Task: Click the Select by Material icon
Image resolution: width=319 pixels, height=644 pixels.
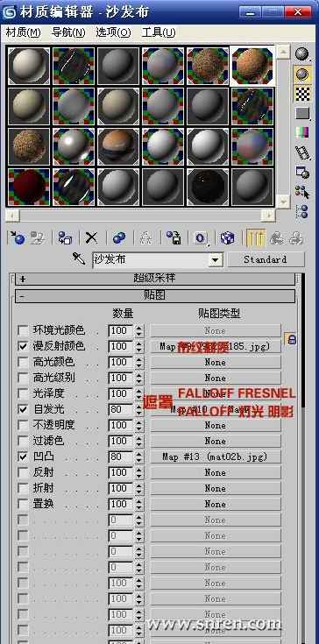Action: [x=302, y=191]
